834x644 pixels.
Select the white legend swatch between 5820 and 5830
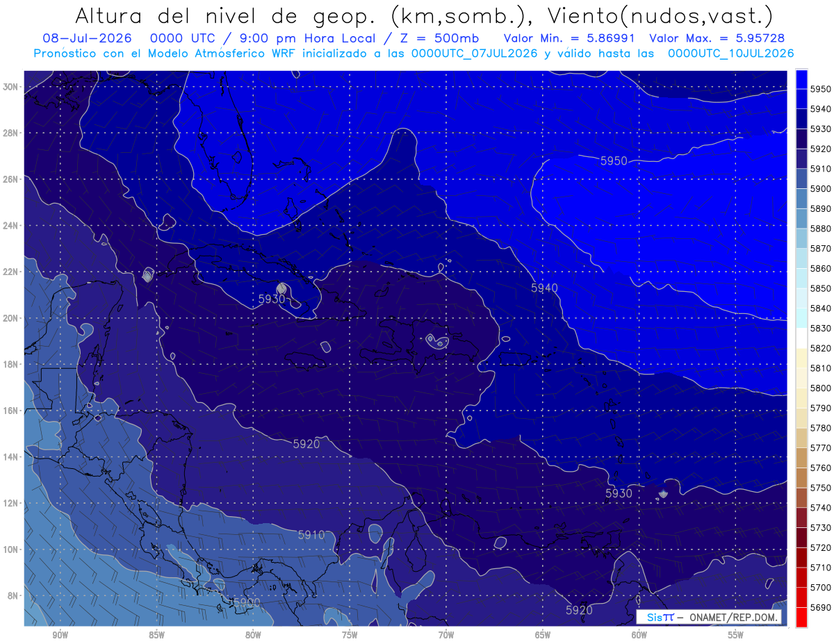(801, 338)
